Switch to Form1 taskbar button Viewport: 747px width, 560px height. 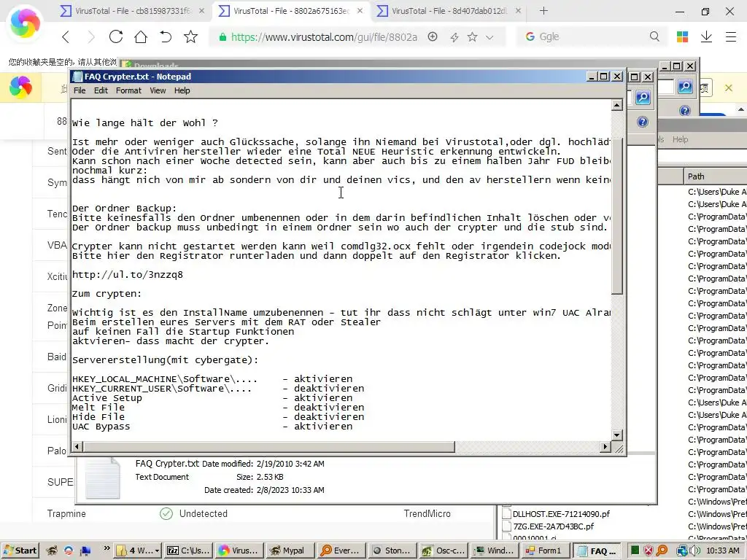(x=545, y=551)
